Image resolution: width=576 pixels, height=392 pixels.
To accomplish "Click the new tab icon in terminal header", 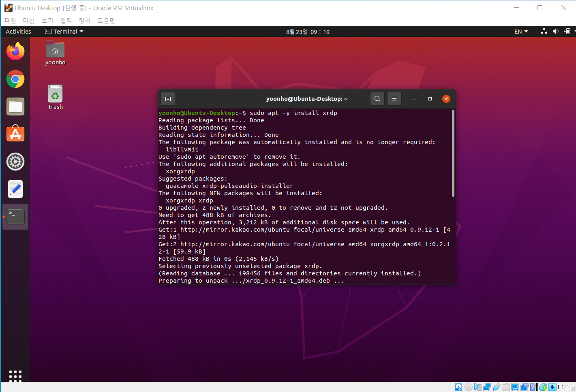I will coord(168,99).
